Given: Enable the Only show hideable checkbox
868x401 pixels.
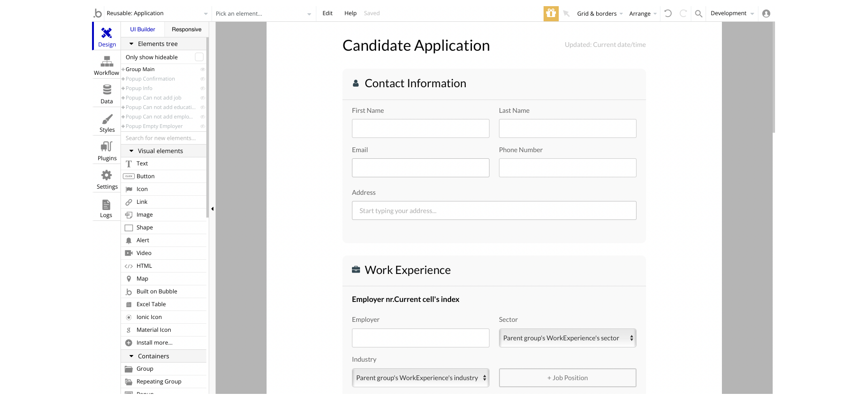Looking at the screenshot, I should (199, 57).
